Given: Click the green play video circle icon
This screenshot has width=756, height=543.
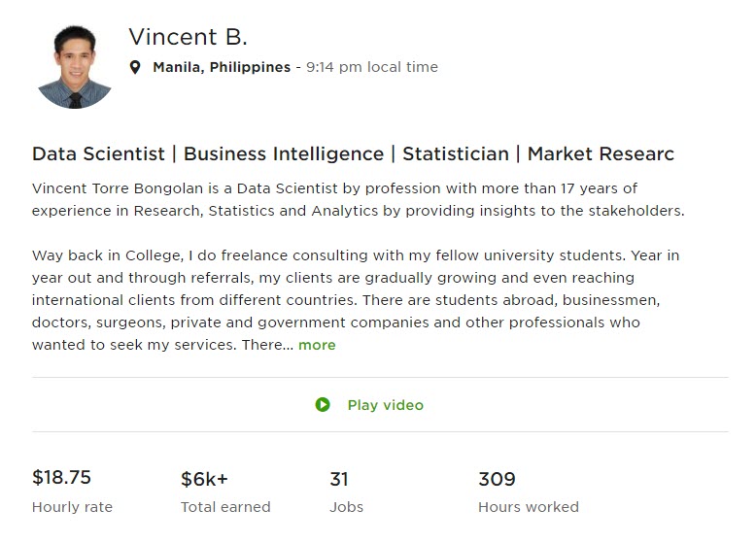Looking at the screenshot, I should (323, 405).
